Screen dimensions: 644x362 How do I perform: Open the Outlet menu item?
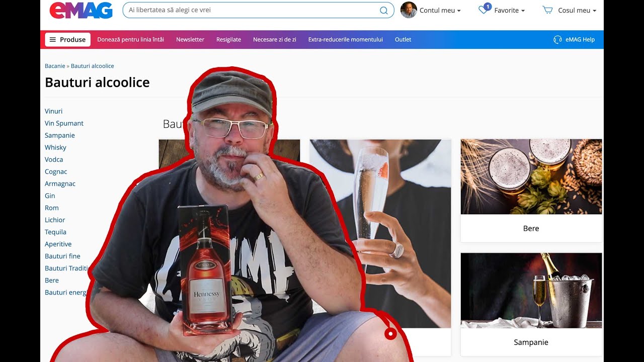[x=403, y=40]
